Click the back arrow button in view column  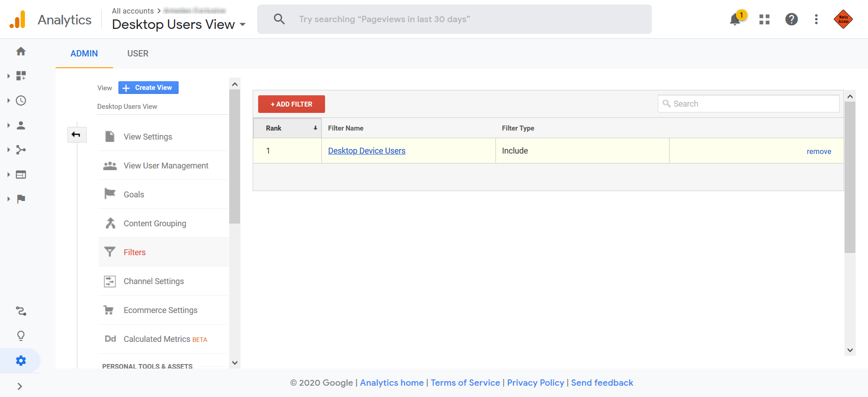[x=76, y=135]
